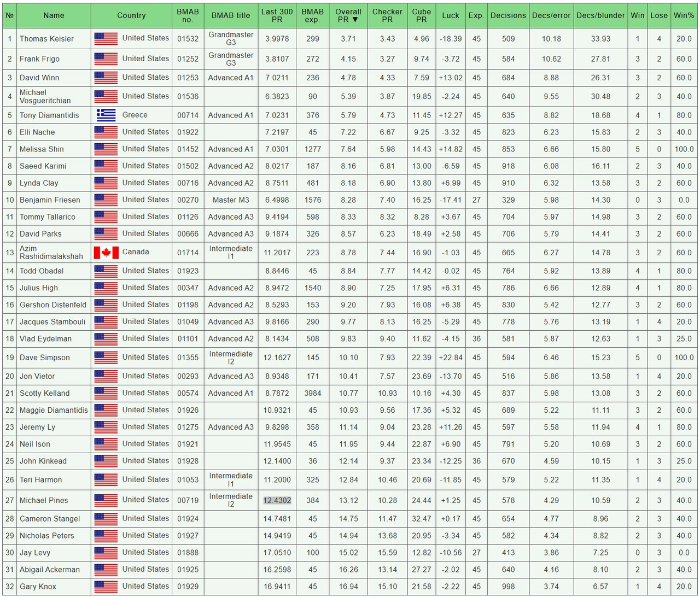This screenshot has width=700, height=597.
Task: Click luck value +22.84
Action: click(451, 358)
